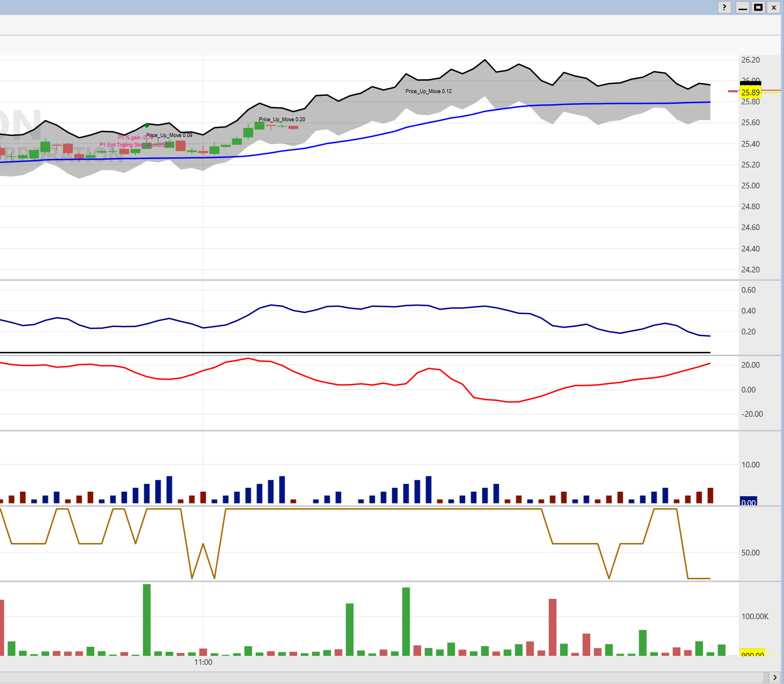Click the 11:00 time axis label
784x684 pixels.
pyautogui.click(x=203, y=662)
